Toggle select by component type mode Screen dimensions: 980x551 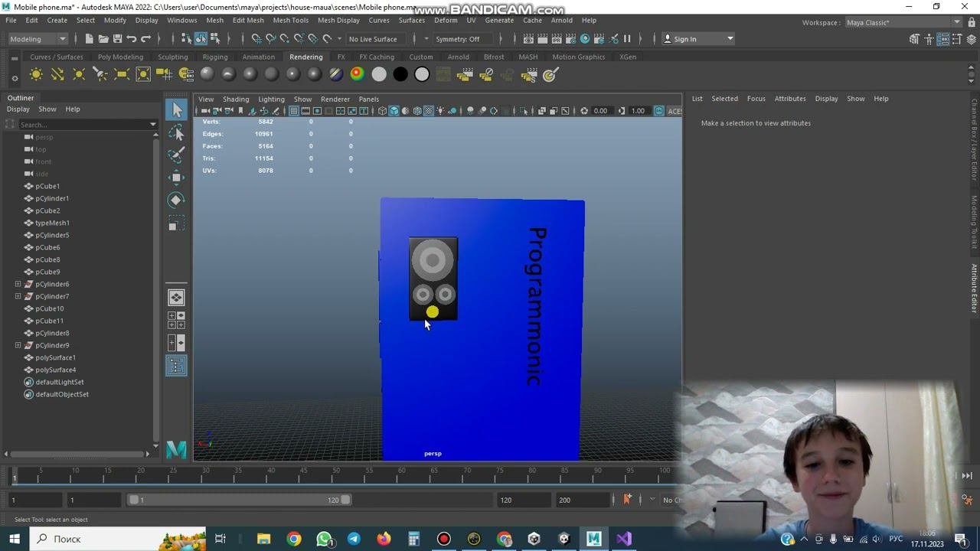pos(214,39)
